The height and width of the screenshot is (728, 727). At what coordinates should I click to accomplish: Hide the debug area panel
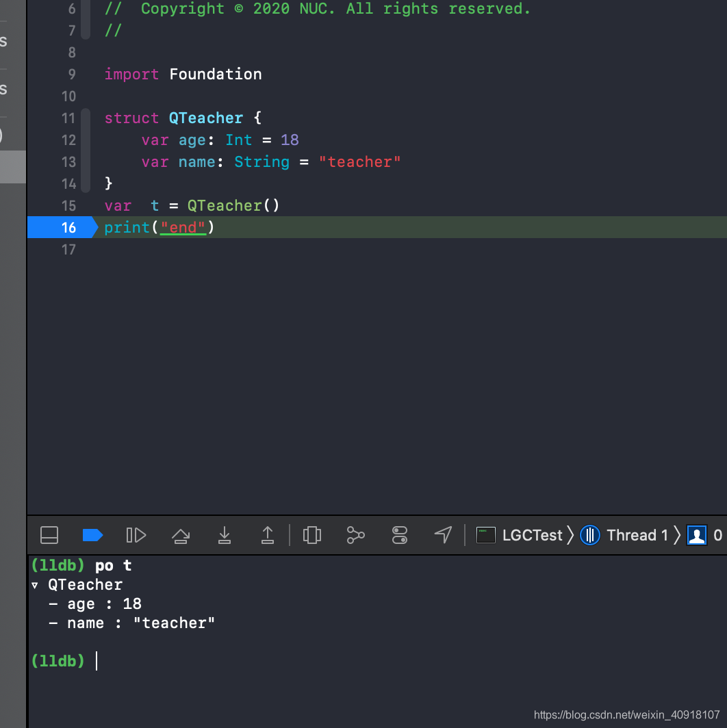coord(49,535)
